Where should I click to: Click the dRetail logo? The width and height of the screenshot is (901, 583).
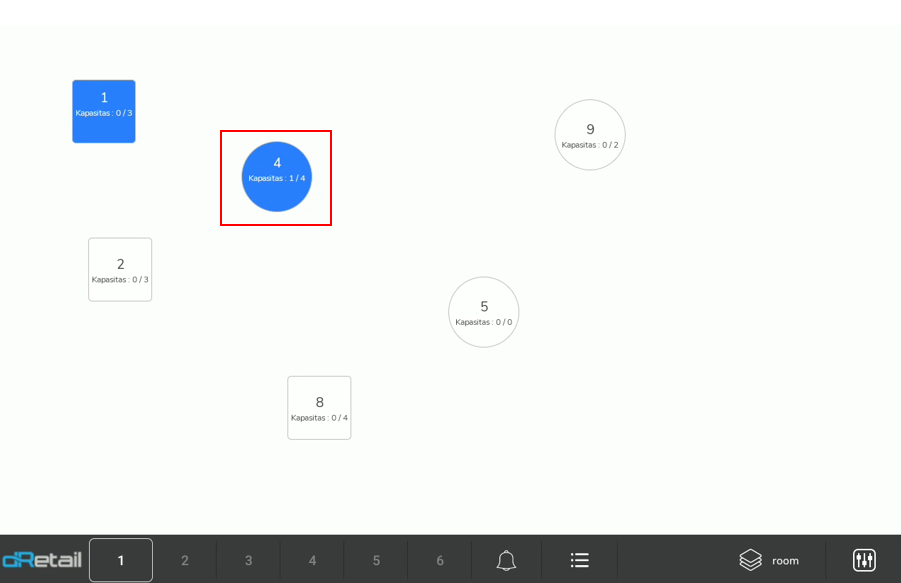[42, 560]
